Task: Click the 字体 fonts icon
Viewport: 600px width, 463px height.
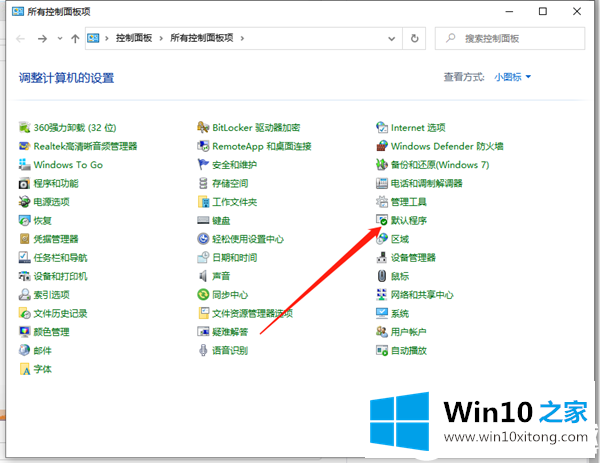Action: point(24,369)
